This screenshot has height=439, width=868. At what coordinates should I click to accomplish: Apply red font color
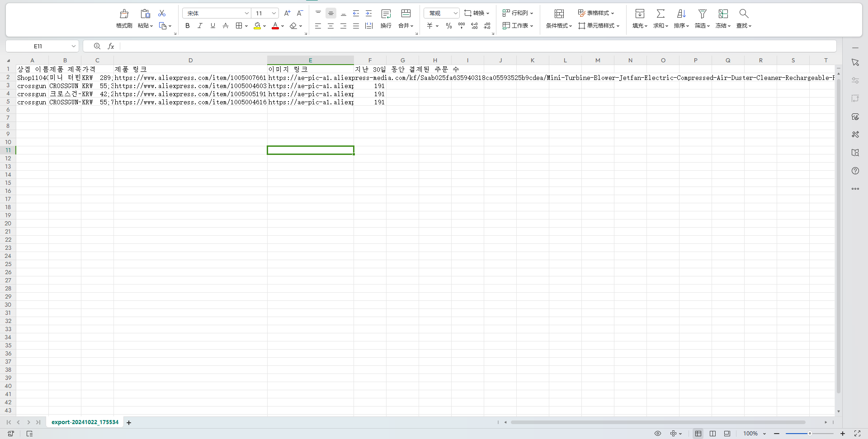[x=275, y=26]
